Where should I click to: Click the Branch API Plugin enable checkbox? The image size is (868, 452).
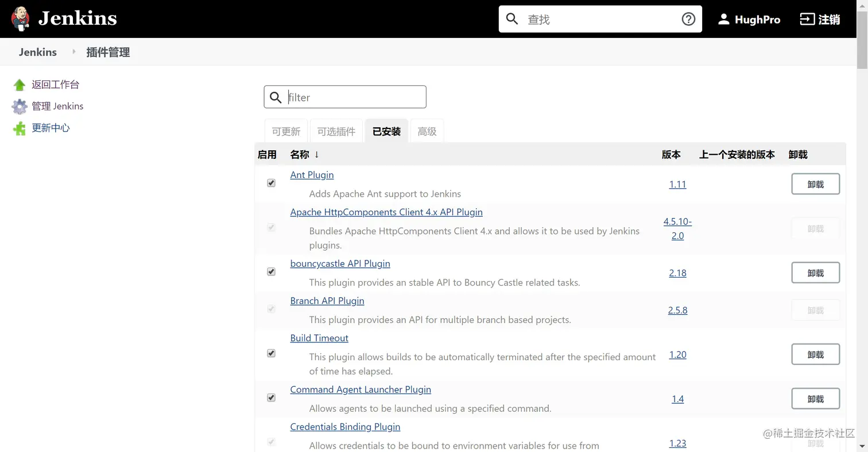point(271,309)
